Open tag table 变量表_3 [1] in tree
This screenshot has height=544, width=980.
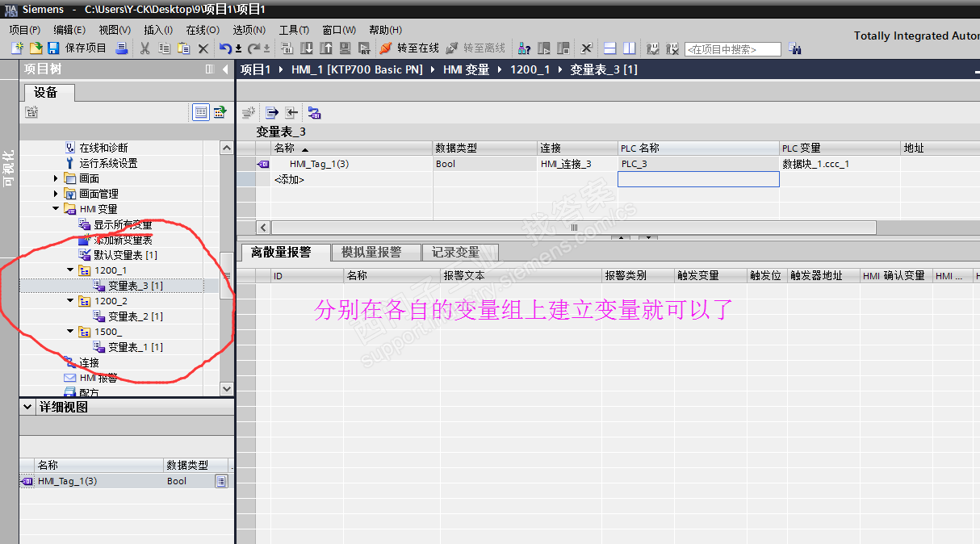pos(136,286)
